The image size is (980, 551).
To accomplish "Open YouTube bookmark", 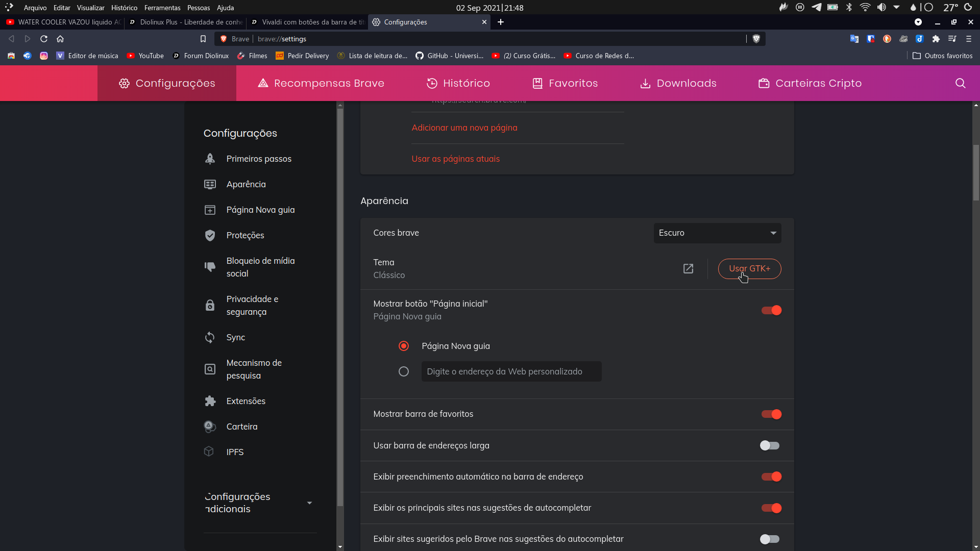I will [145, 56].
